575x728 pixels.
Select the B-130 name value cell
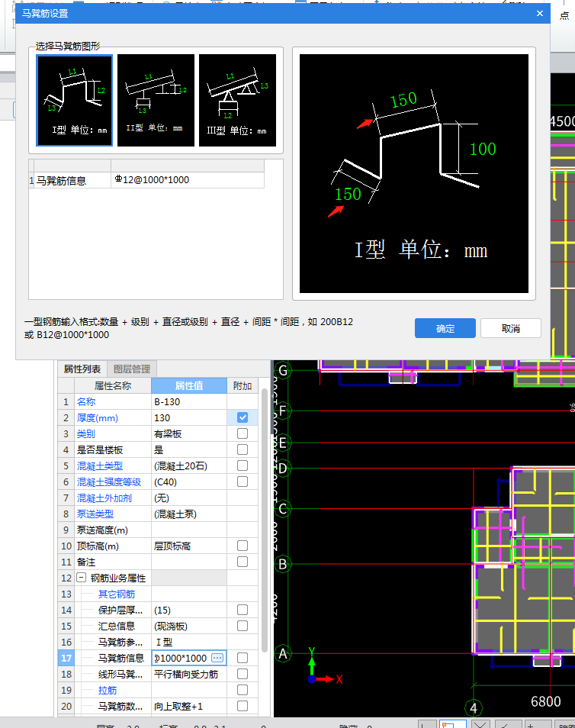pos(189,401)
